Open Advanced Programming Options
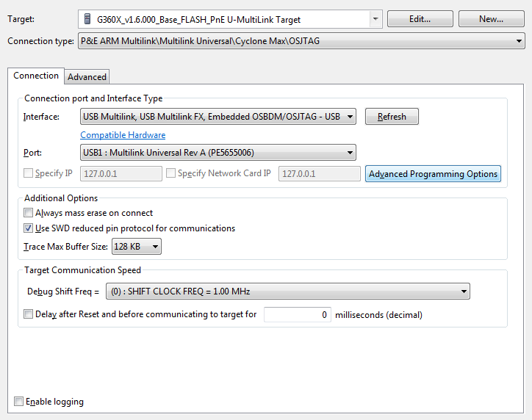This screenshot has width=532, height=420. [x=433, y=174]
